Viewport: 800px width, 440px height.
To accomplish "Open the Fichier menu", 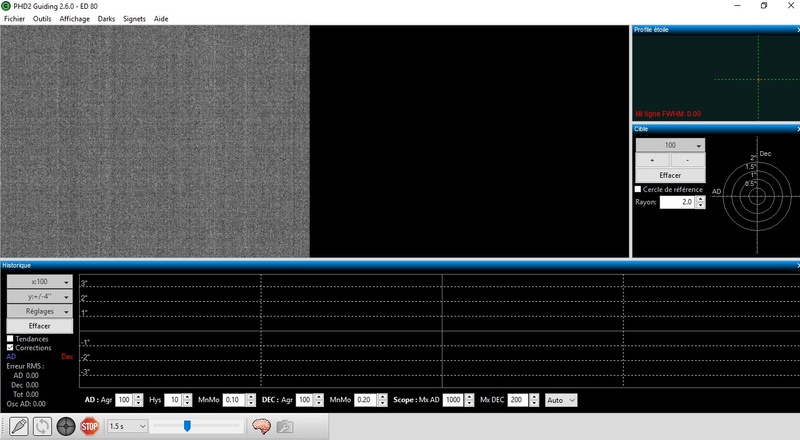I will pyautogui.click(x=14, y=18).
